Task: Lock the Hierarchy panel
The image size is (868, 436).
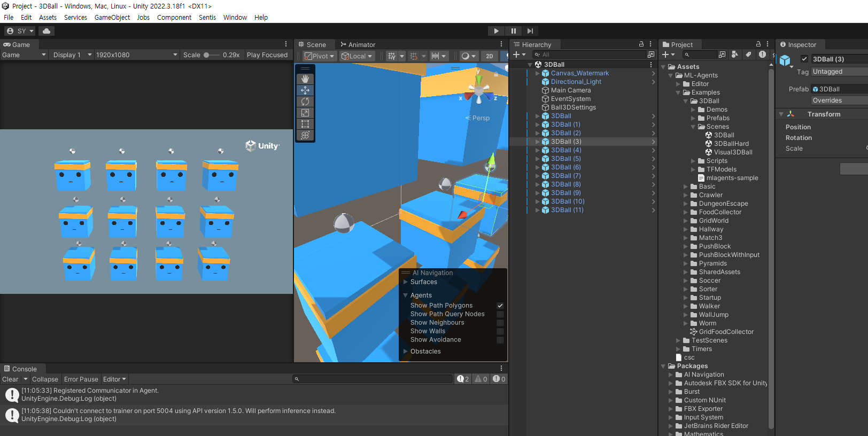Action: [x=641, y=44]
